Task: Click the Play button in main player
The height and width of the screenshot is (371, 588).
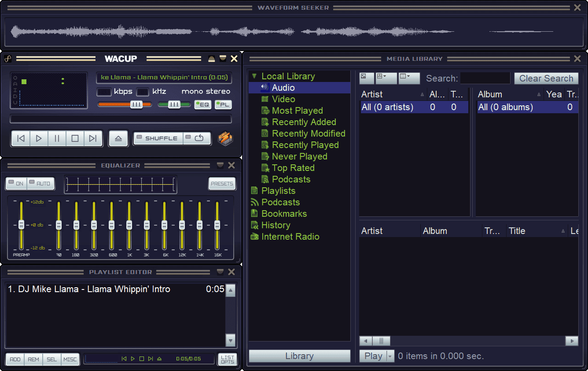Action: tap(39, 138)
